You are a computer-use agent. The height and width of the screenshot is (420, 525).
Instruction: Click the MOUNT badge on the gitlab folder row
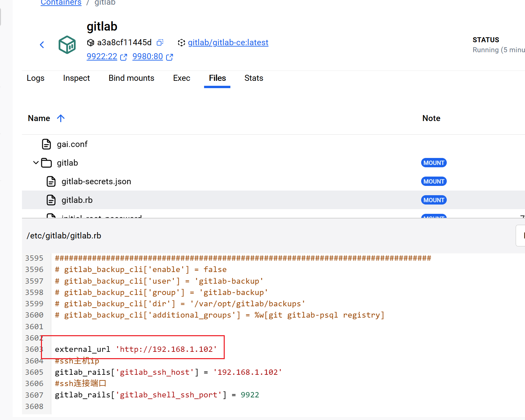(x=433, y=163)
